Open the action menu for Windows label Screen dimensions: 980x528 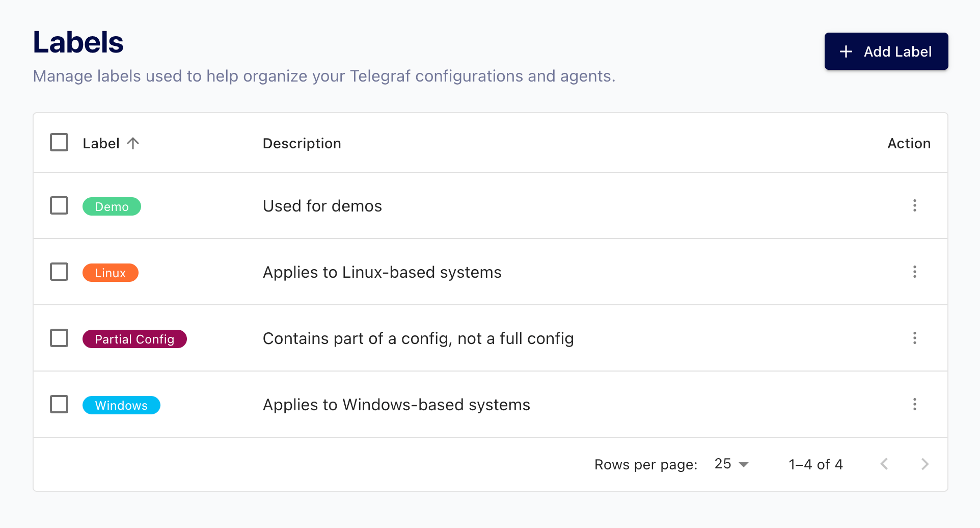[x=914, y=404]
